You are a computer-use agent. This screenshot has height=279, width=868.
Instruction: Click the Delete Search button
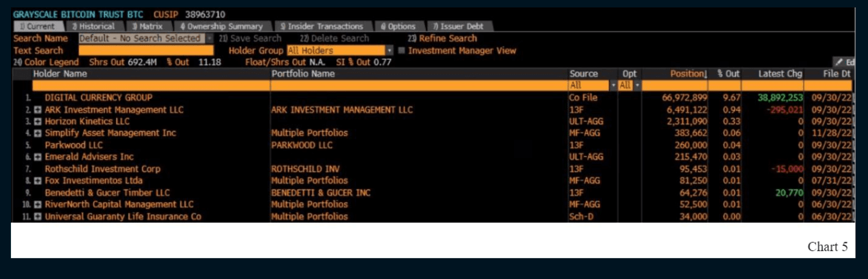click(x=334, y=39)
